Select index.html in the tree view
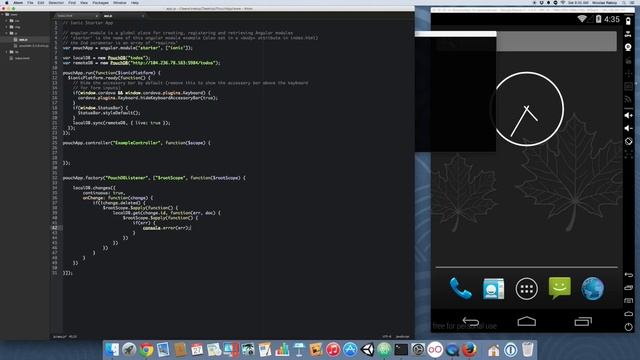The height and width of the screenshot is (360, 640). [22, 58]
